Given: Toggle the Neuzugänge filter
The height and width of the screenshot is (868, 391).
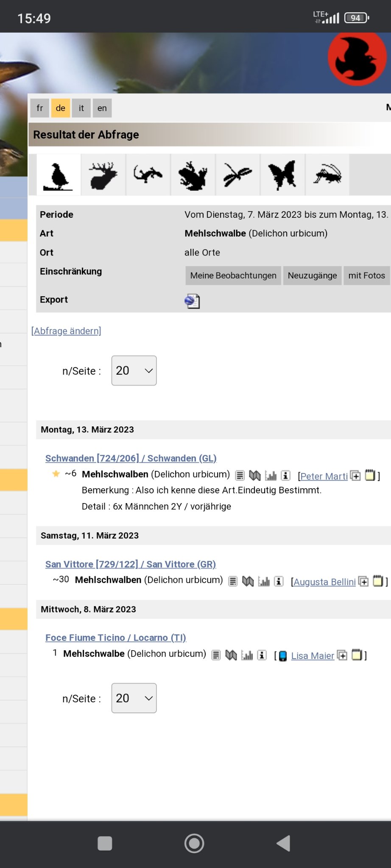Looking at the screenshot, I should coord(312,275).
